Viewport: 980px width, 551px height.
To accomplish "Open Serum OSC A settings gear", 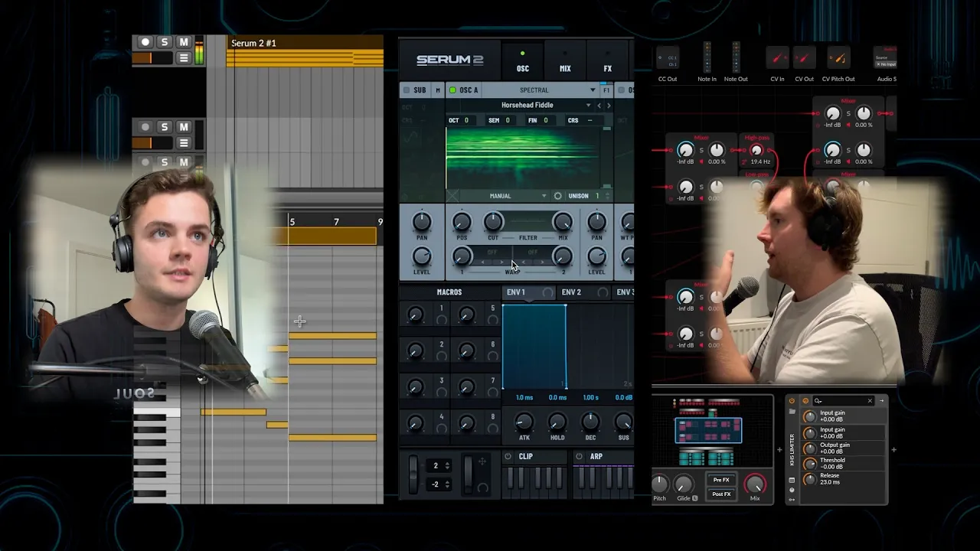I will coord(557,196).
